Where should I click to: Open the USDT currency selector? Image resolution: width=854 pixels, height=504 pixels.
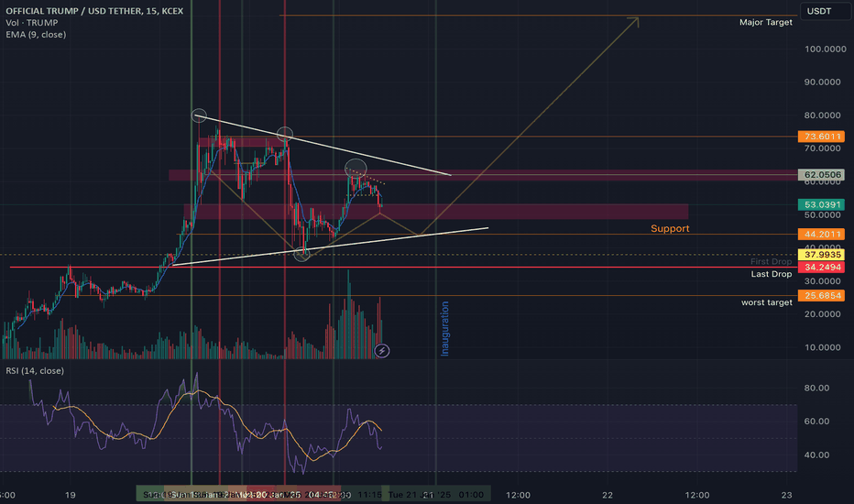pos(825,11)
